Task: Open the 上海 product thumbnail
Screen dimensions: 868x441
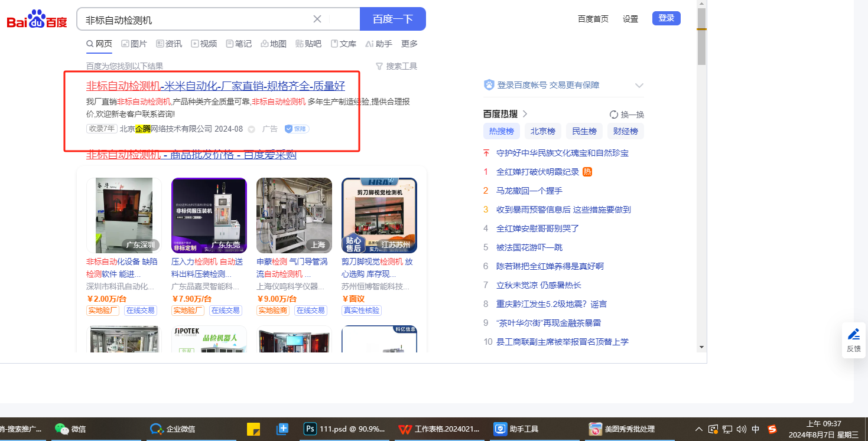Action: (294, 215)
